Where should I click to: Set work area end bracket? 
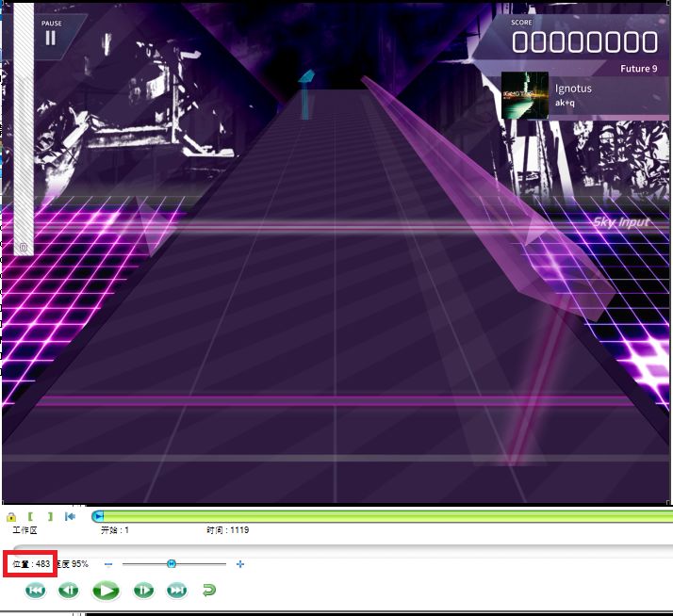pos(49,516)
